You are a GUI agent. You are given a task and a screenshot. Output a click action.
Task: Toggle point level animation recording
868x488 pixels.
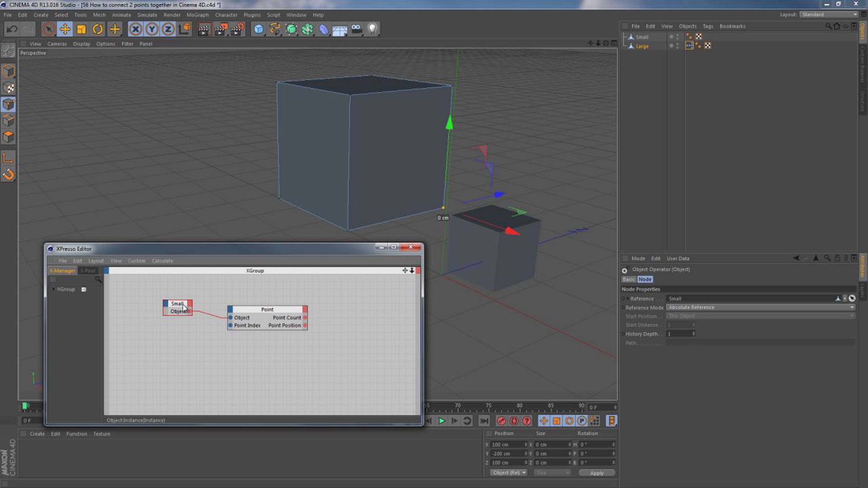tap(594, 421)
